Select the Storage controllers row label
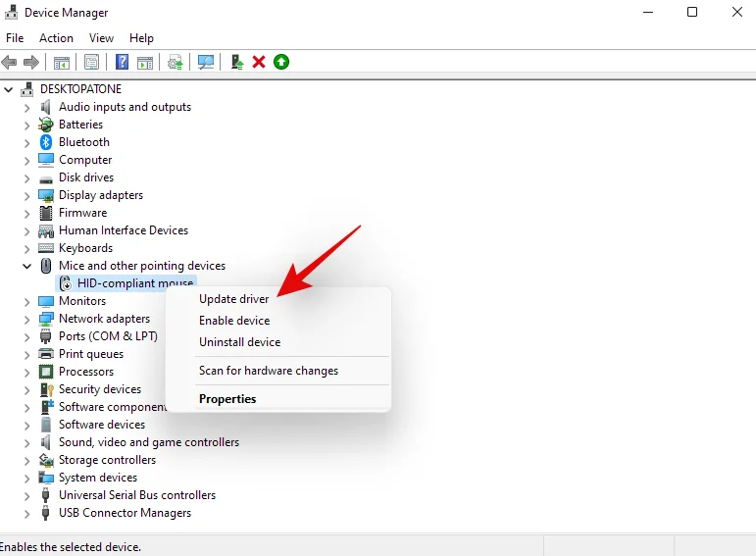This screenshot has height=556, width=756. (x=107, y=460)
